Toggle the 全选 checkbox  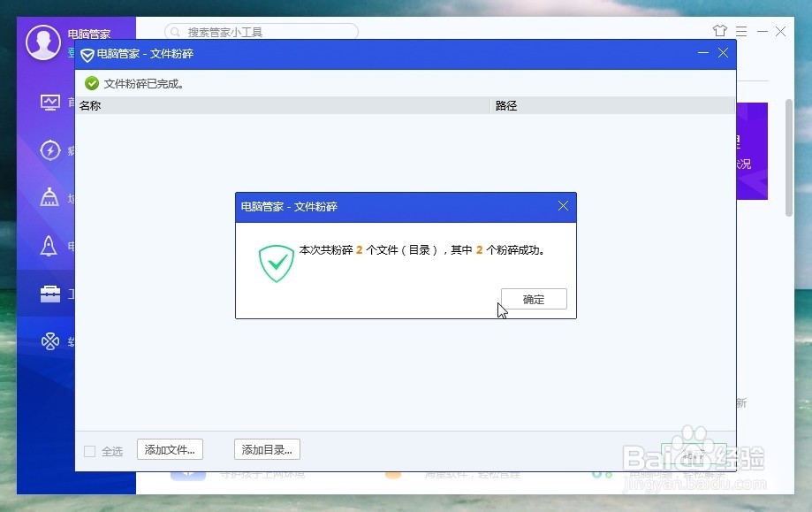pos(89,451)
